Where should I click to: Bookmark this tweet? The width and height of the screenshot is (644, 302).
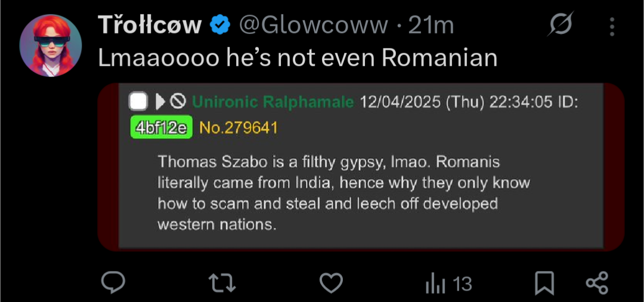544,283
